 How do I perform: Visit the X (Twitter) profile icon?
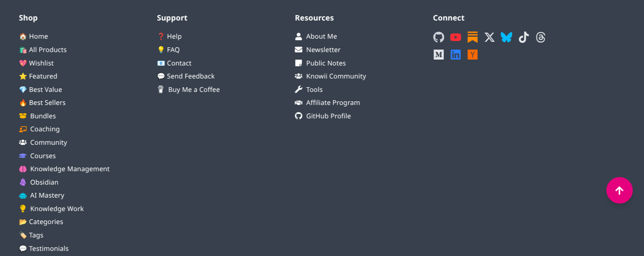(x=489, y=37)
